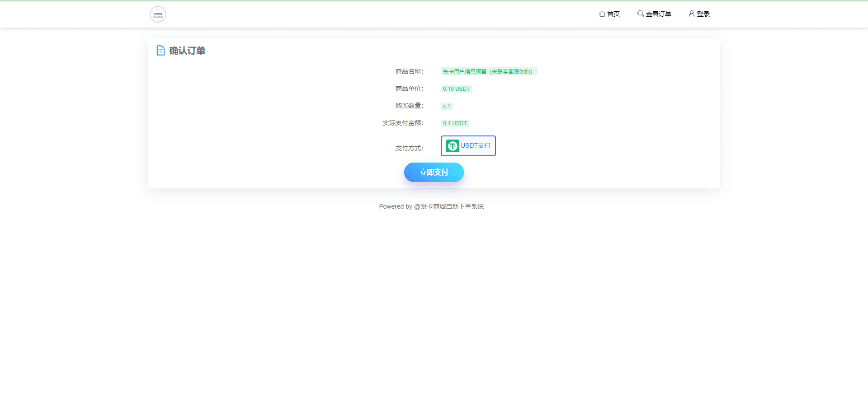Open the 首页 home menu item
This screenshot has height=420, width=868.
(x=613, y=14)
